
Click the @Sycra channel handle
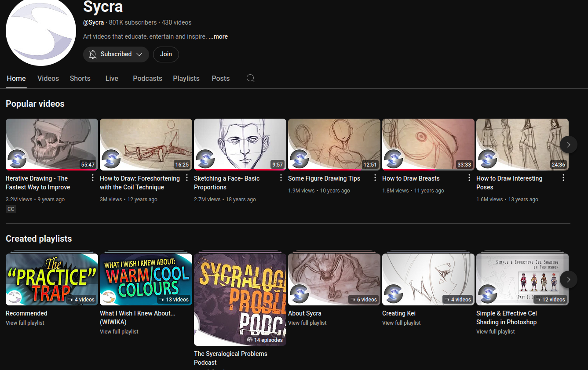point(93,22)
